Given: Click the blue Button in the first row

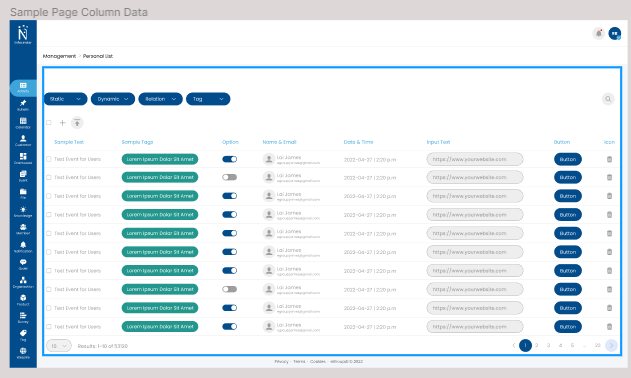Looking at the screenshot, I should point(568,159).
